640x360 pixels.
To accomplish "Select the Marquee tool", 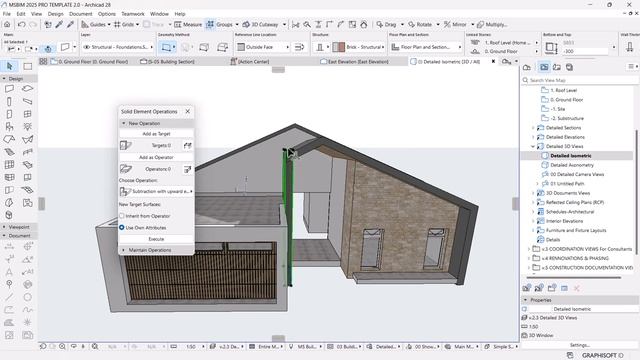I will [x=27, y=66].
